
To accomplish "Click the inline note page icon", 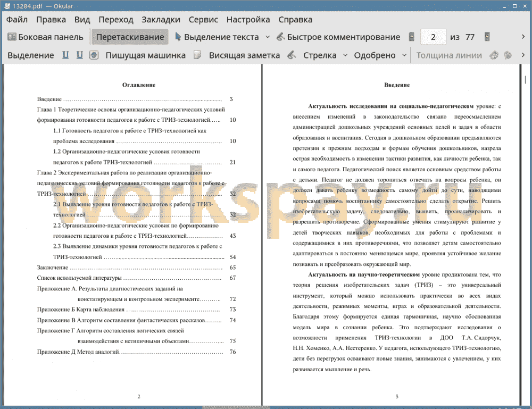I will coord(197,55).
